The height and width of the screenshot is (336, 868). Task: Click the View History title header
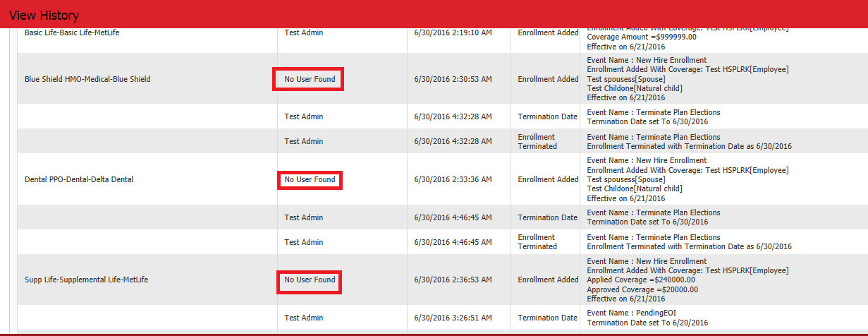(x=44, y=16)
